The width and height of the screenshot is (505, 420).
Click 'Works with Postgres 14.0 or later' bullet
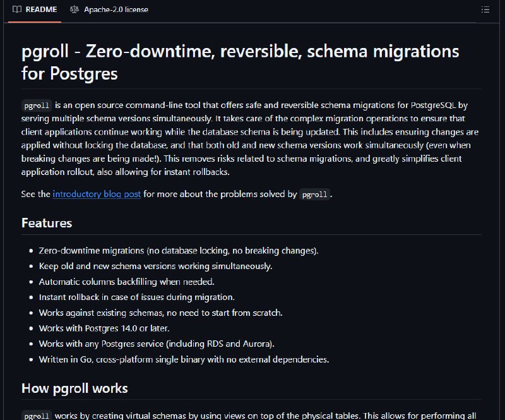tap(104, 328)
